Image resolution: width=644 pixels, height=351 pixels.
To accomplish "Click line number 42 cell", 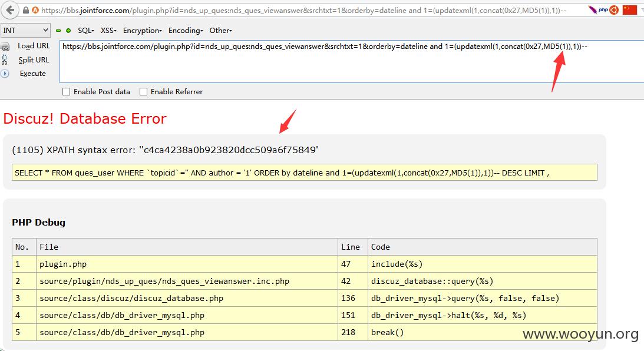I will coord(353,281).
